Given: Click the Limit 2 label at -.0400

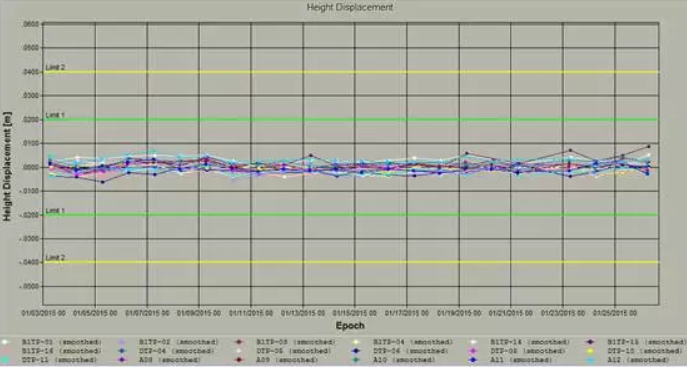Looking at the screenshot, I should pyautogui.click(x=55, y=258).
